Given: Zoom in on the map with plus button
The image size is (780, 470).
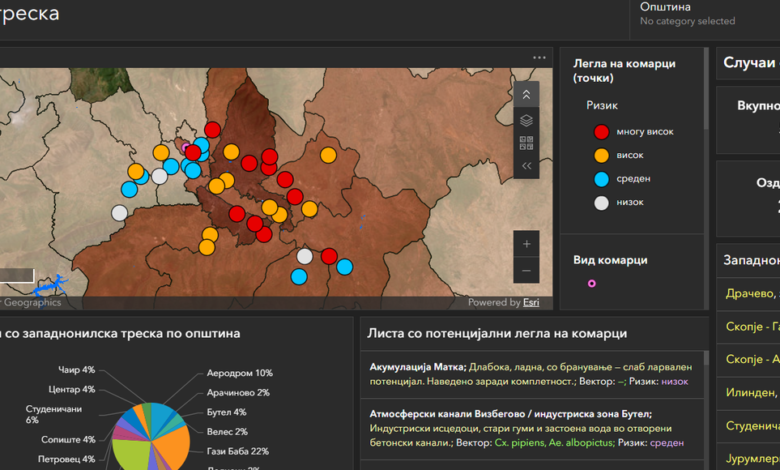Looking at the screenshot, I should point(526,244).
